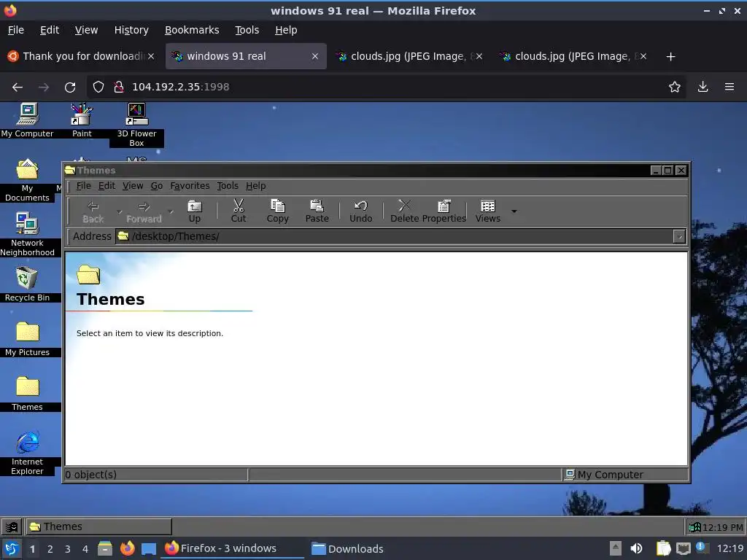Launch Paint from the desktop

coord(82,120)
